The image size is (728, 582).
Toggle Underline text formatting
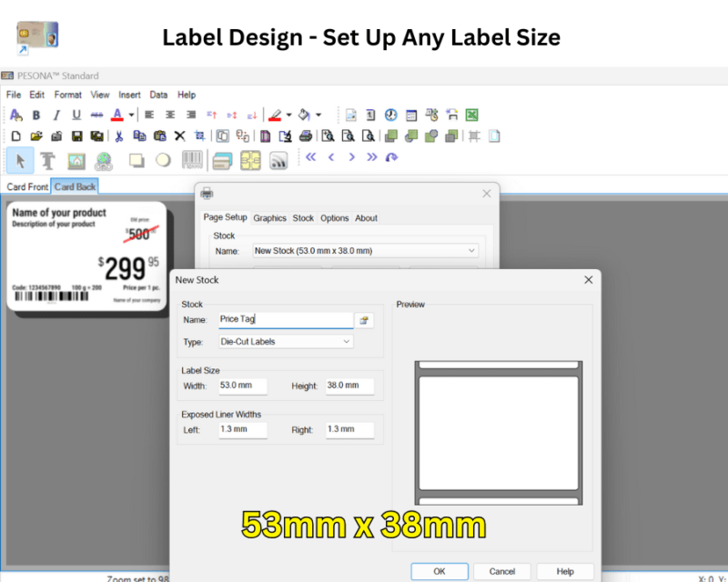76,115
